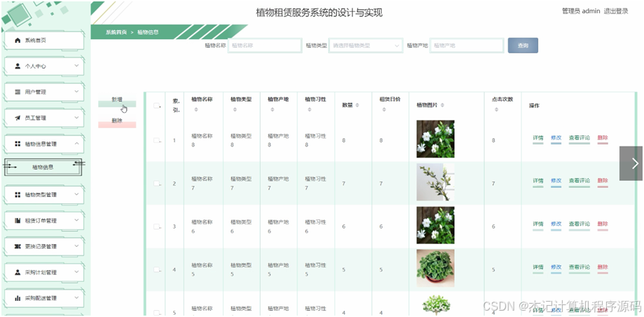Image resolution: width=644 pixels, height=317 pixels.
Task: Click the 植物名称 8 cell
Action: pos(202,140)
